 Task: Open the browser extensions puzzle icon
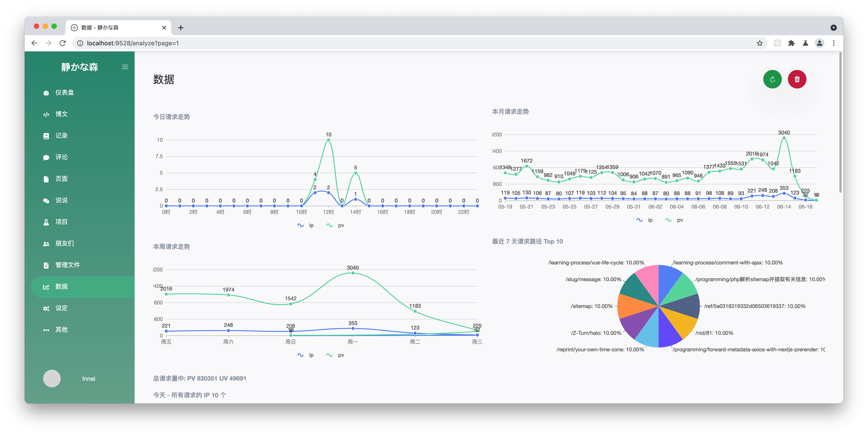[x=791, y=43]
